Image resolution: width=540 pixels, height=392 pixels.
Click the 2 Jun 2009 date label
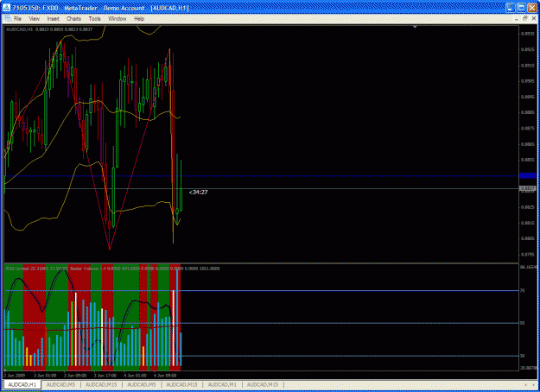(13, 375)
